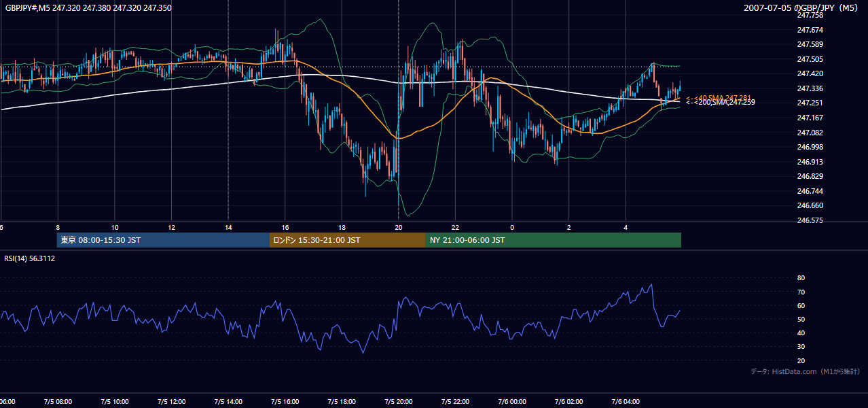Click price axis label 247.674
Viewport: 868px width, 408px height.
(810, 30)
